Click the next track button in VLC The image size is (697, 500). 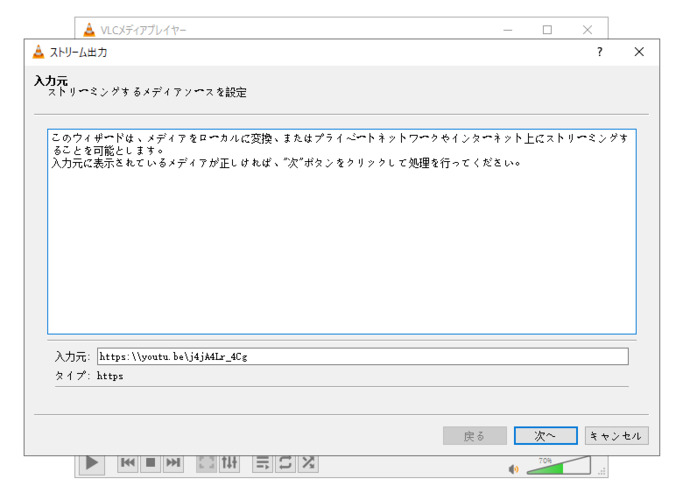pos(173,463)
